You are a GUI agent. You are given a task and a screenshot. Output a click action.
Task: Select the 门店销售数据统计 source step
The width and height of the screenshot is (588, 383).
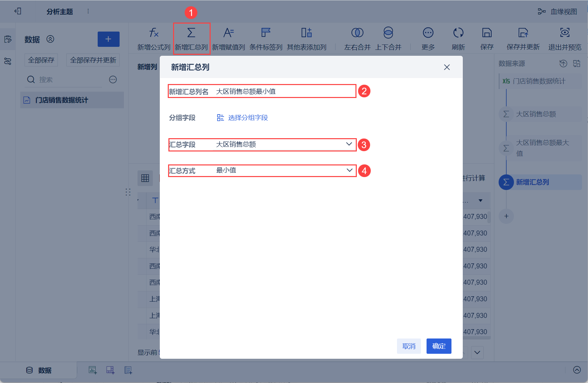pyautogui.click(x=540, y=81)
